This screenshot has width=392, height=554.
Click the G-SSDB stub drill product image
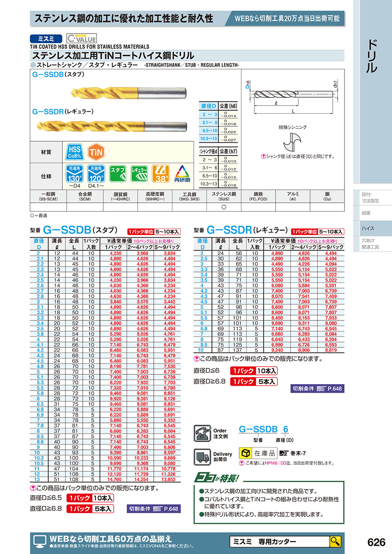pos(129,92)
